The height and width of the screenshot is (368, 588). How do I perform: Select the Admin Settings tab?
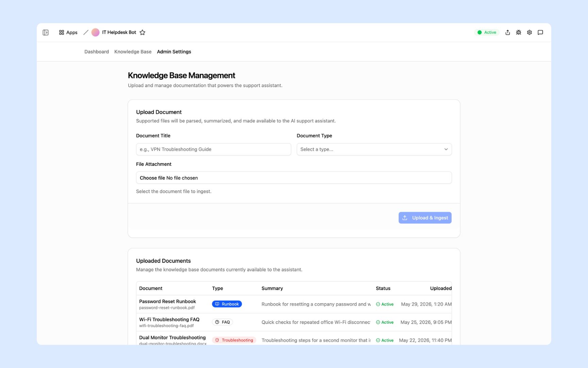(174, 52)
